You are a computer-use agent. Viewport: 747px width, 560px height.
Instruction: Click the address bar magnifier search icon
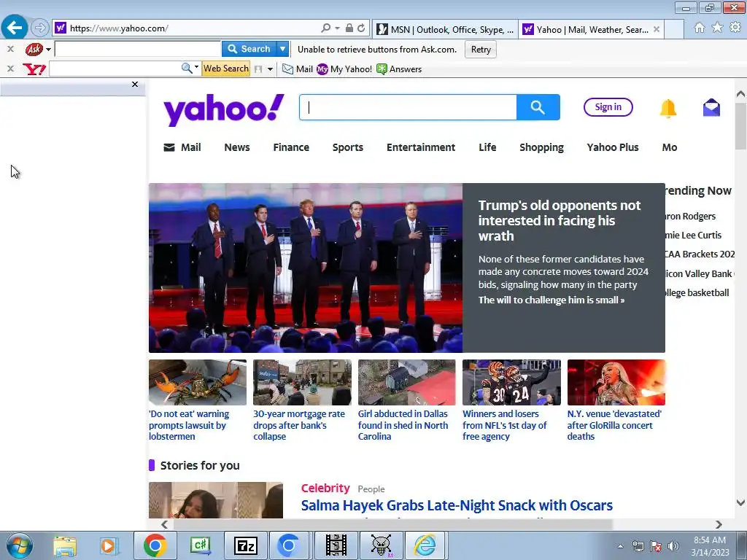pyautogui.click(x=326, y=28)
